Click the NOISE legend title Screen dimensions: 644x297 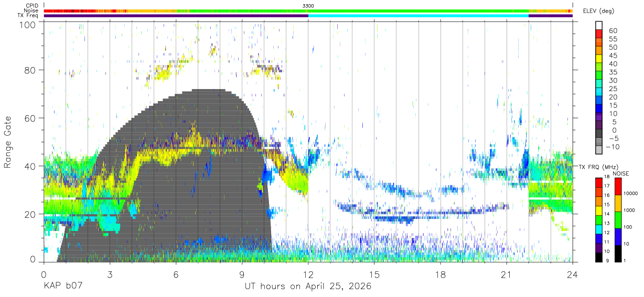click(x=621, y=173)
